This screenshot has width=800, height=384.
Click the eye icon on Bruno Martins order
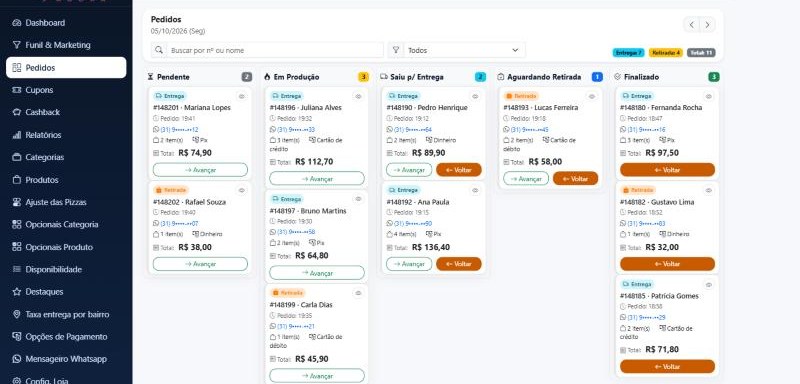[358, 199]
